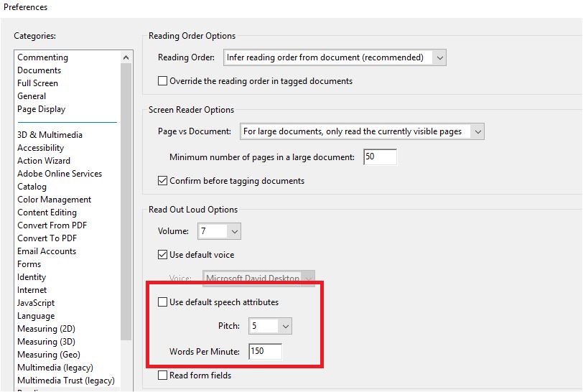This screenshot has width=583, height=392.
Task: Select the Content Editing category
Action: 47,213
